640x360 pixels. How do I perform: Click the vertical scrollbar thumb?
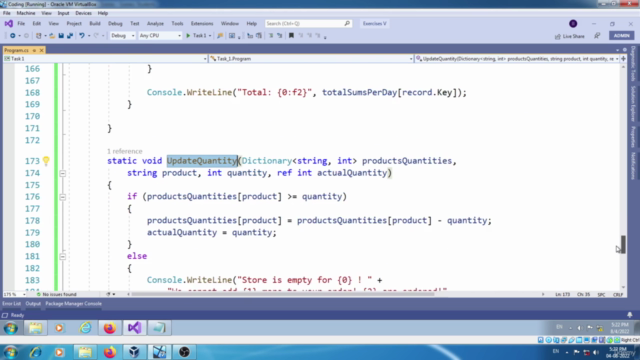[623, 244]
